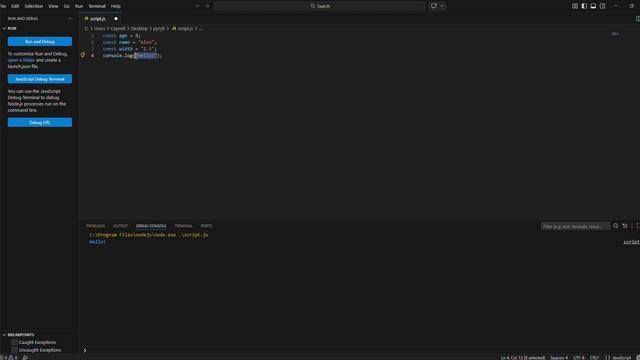This screenshot has width=640, height=360.
Task: Expand the Copilot dropdown arrow
Action: pos(442,6)
